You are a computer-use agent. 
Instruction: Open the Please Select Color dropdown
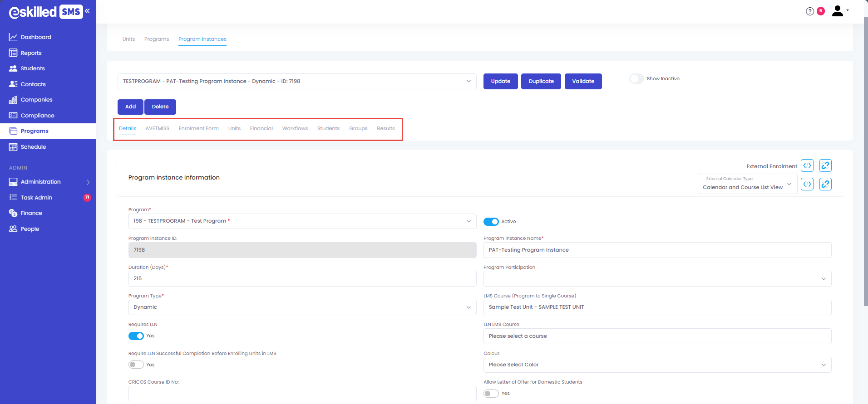[x=657, y=365]
